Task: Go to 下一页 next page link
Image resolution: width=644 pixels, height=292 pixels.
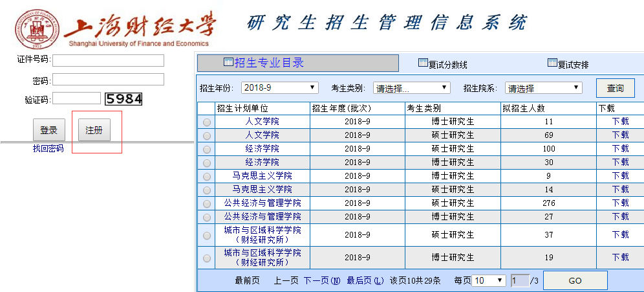Action: (x=322, y=280)
